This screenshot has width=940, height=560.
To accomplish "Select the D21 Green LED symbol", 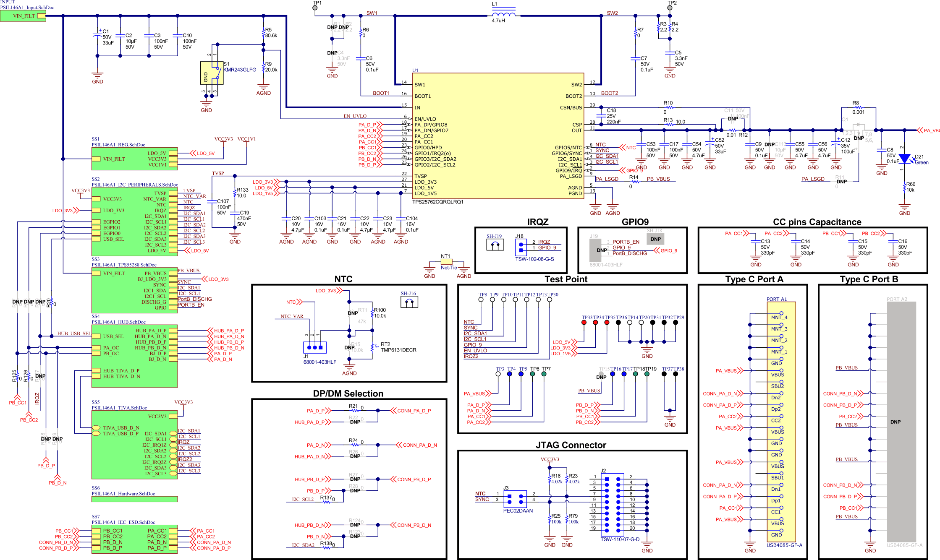I will click(x=904, y=159).
